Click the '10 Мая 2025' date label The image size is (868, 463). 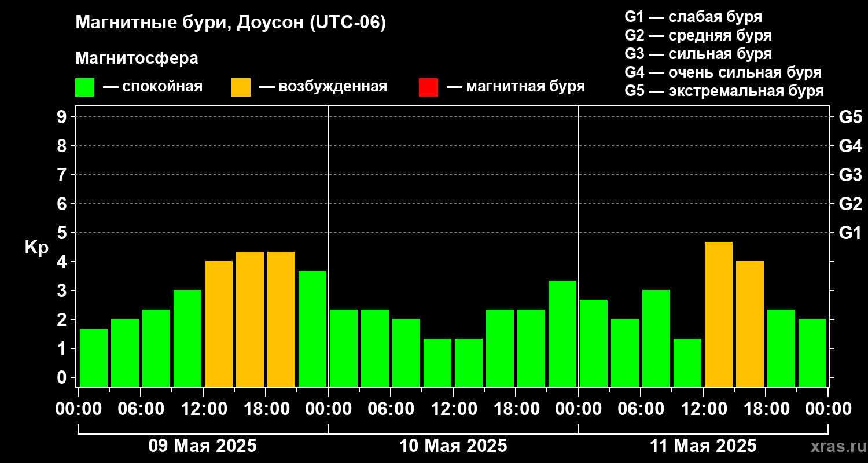pos(453,446)
